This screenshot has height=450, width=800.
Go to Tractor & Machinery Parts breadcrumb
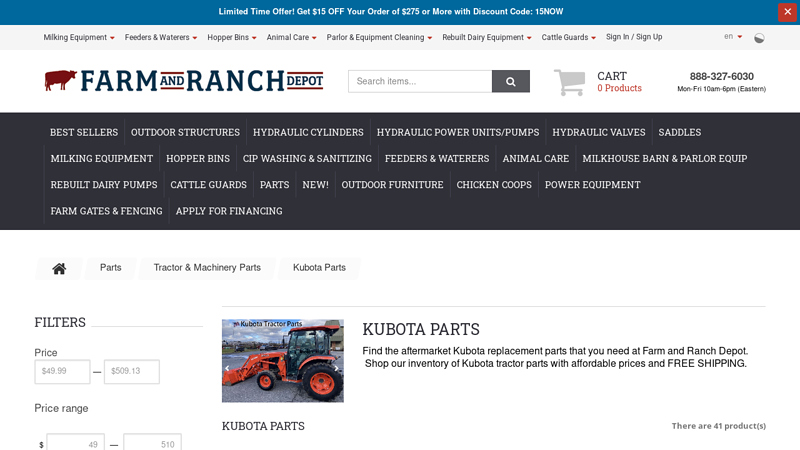pyautogui.click(x=207, y=268)
